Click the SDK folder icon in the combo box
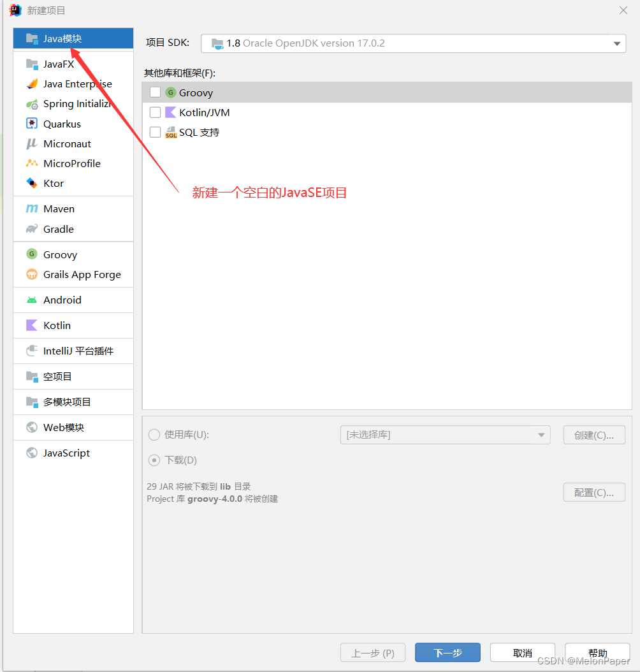This screenshot has height=672, width=640. 217,44
